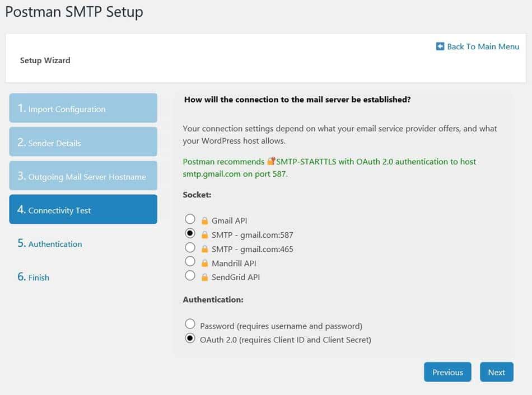Select Password authentication radio button
The height and width of the screenshot is (395, 532).
(190, 325)
